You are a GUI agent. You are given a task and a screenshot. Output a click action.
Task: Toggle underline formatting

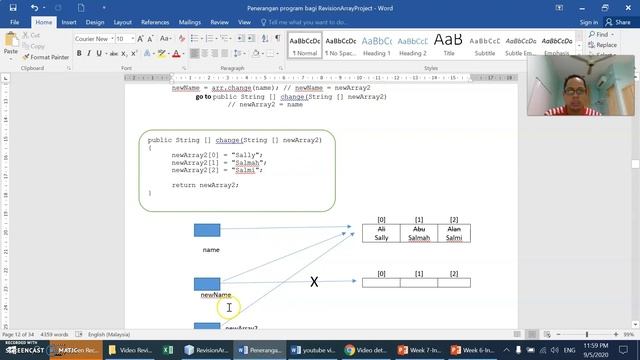99,53
